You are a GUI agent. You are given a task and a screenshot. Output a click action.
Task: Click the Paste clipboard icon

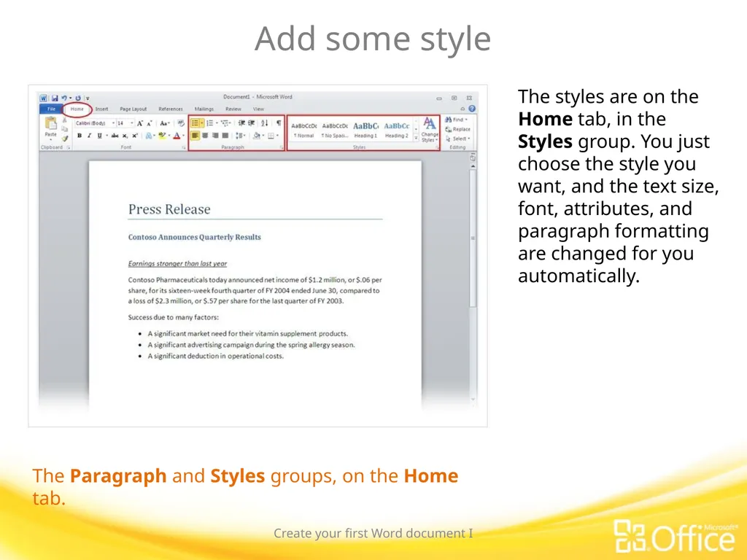[51, 122]
